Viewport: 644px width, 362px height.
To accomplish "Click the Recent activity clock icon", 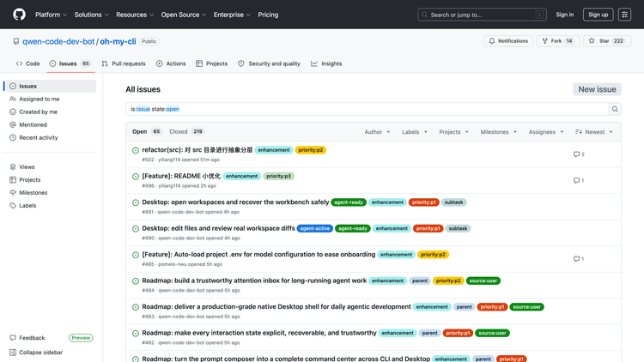I will (13, 137).
